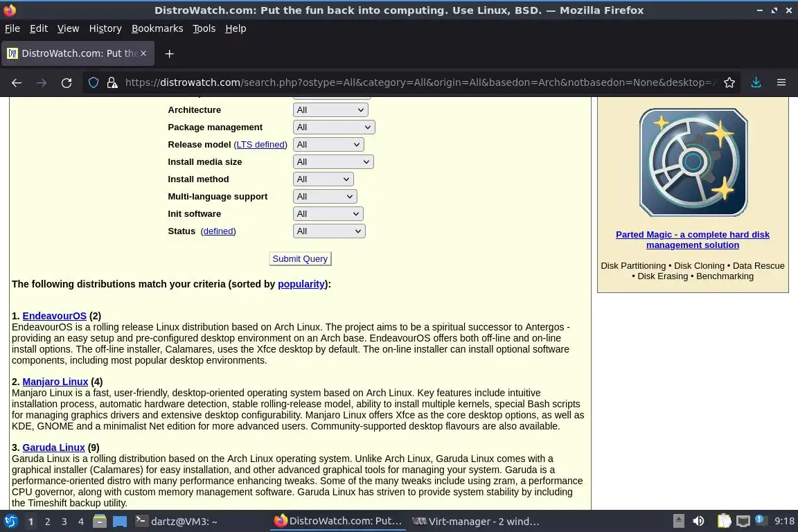Image resolution: width=798 pixels, height=532 pixels.
Task: Open the Init software dropdown
Action: tap(328, 214)
